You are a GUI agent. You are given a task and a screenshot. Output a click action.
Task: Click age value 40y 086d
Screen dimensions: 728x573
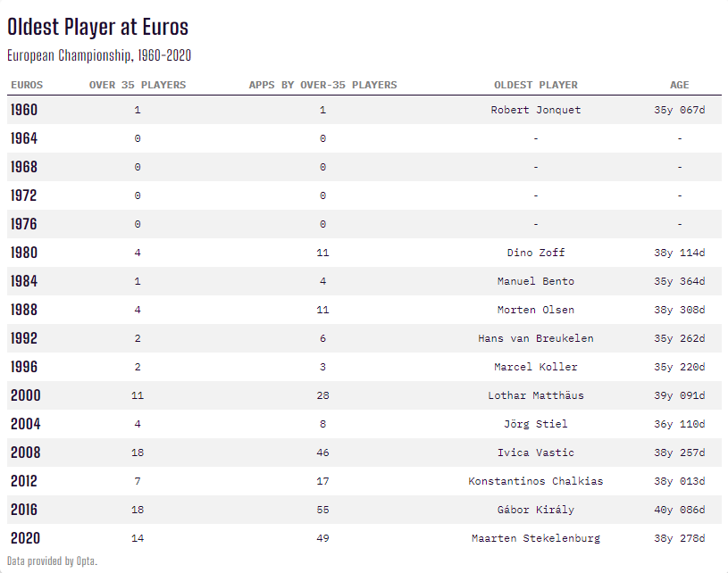point(680,510)
